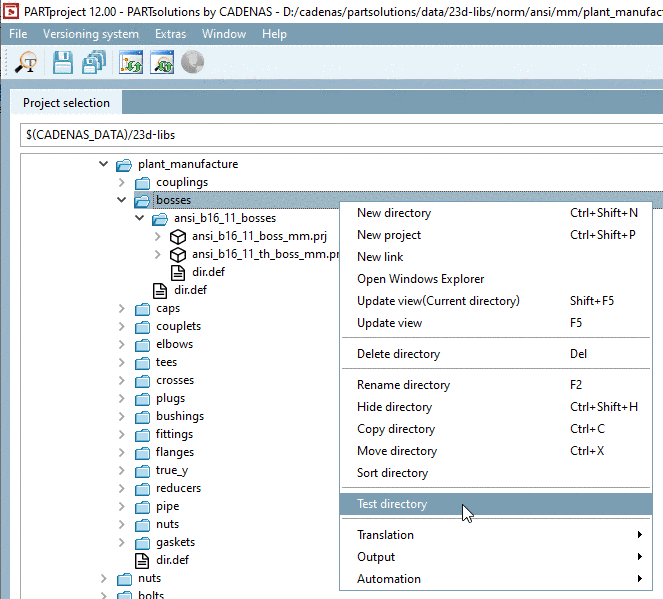Click Rename directory context entry
Screen dimensions: 663x599
(403, 385)
